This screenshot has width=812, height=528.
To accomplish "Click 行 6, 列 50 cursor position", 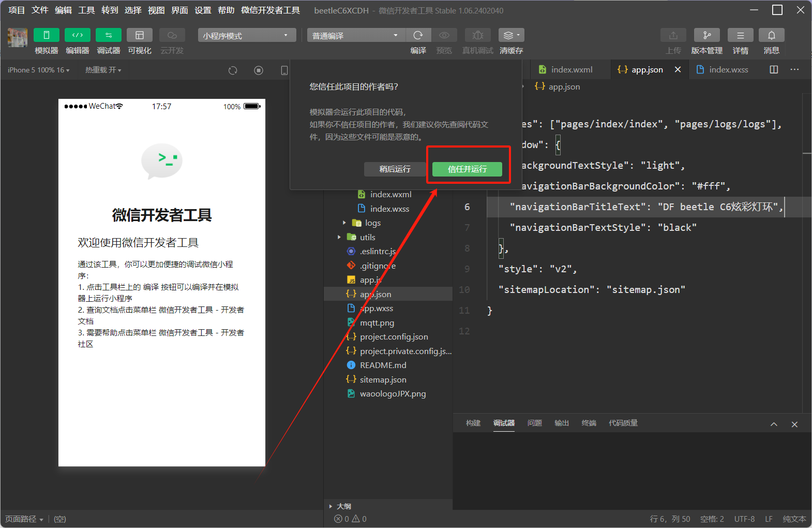I will 670,519.
